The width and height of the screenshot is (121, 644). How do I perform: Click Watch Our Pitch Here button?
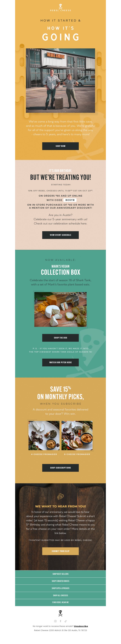point(60,362)
